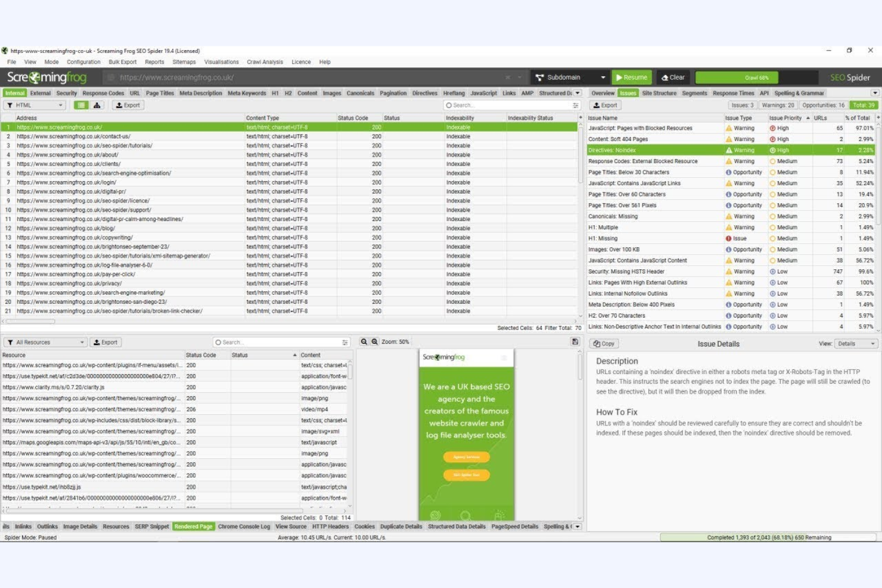Viewport: 882px width, 588px height.
Task: Open the Visualisations menu
Action: tap(221, 62)
